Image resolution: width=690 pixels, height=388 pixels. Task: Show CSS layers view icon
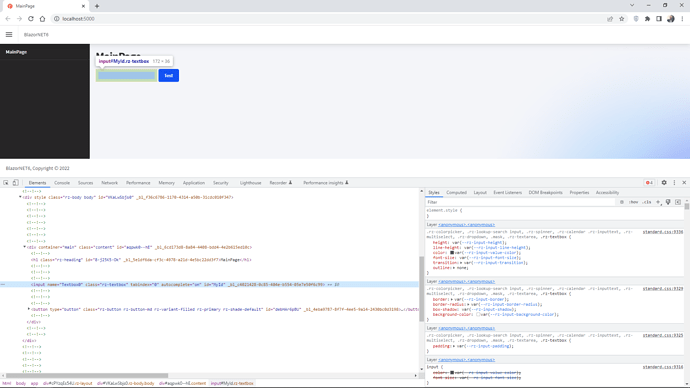(622, 202)
